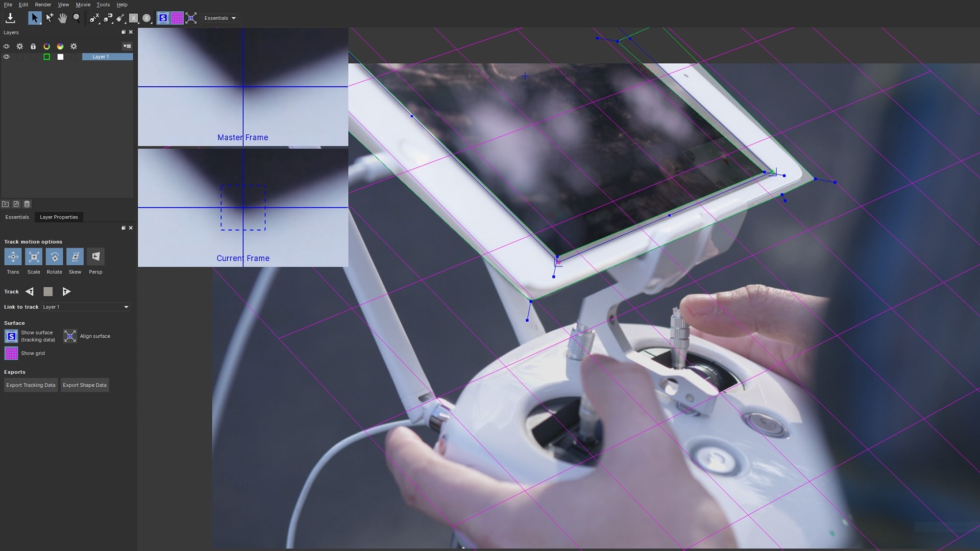Toggle Skew track motion option

point(75,257)
